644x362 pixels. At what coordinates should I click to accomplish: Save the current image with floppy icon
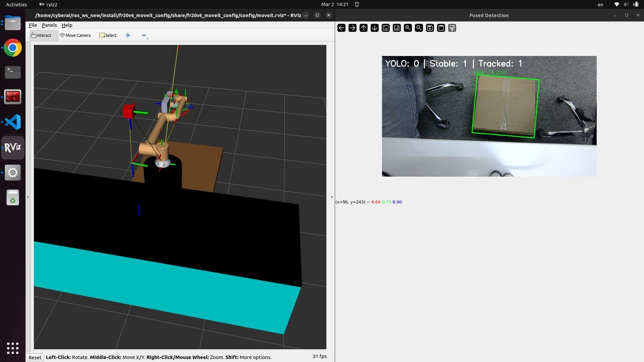click(x=430, y=28)
